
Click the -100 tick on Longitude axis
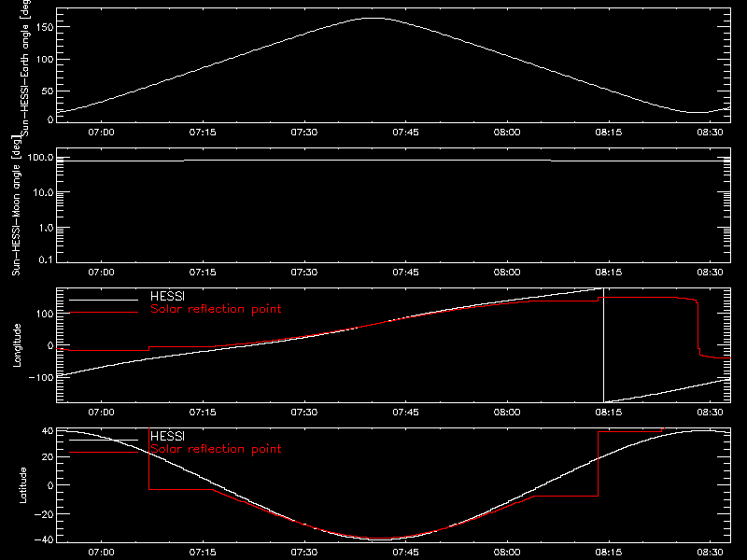click(x=41, y=377)
